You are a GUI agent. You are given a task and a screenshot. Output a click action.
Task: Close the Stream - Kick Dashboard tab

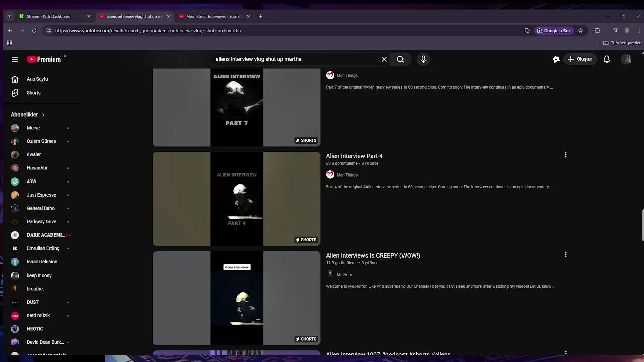coord(89,16)
